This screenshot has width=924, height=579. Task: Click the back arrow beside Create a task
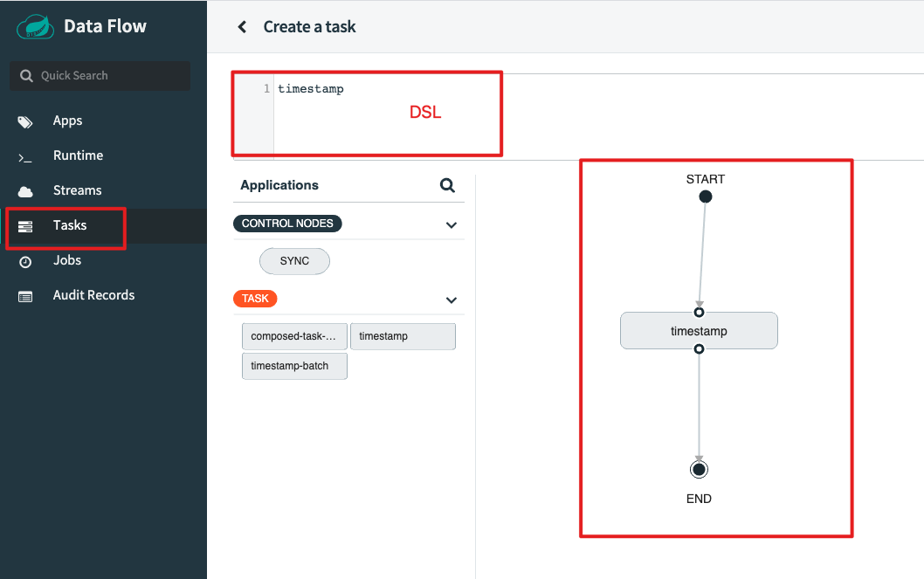(242, 26)
